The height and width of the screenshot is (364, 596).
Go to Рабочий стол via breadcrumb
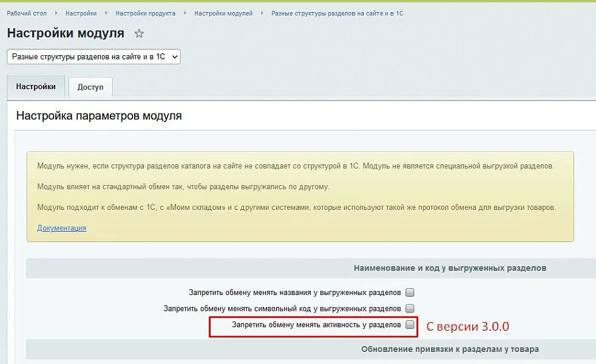27,12
